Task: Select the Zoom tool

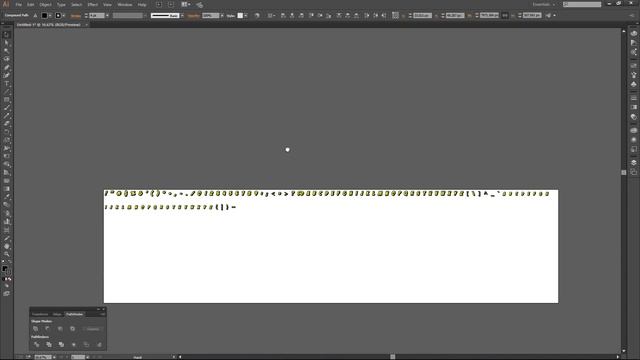Action: pos(7,254)
